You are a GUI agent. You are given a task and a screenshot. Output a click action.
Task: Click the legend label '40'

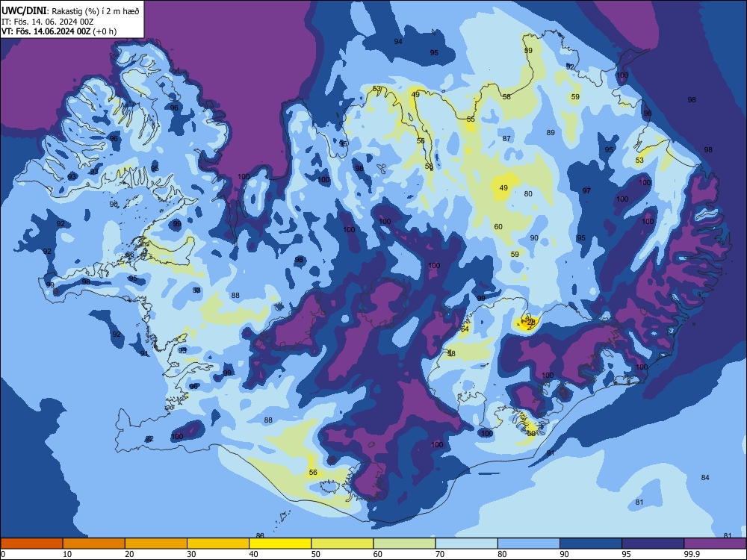point(254,554)
